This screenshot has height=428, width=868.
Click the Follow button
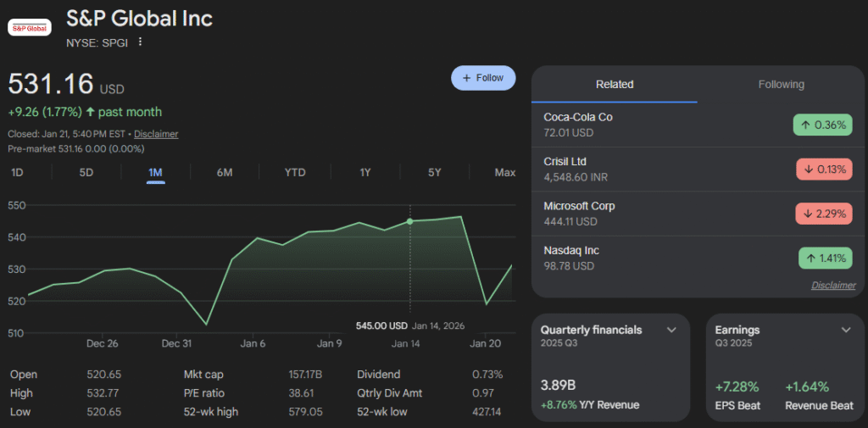tap(483, 78)
